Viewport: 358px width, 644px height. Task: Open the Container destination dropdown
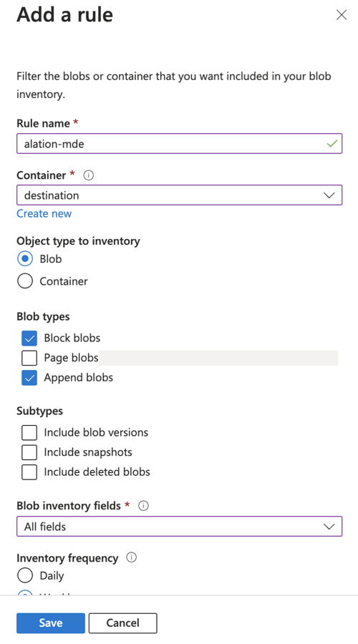pos(179,195)
